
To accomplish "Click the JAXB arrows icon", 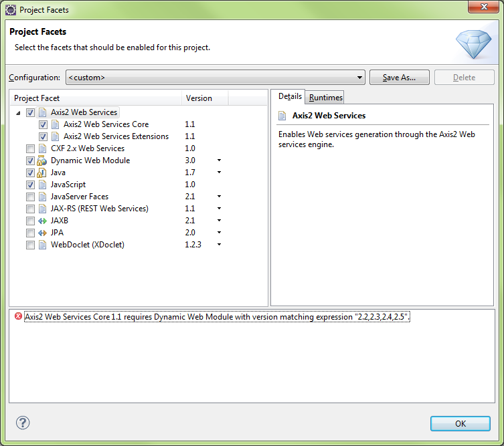I will pyautogui.click(x=42, y=221).
